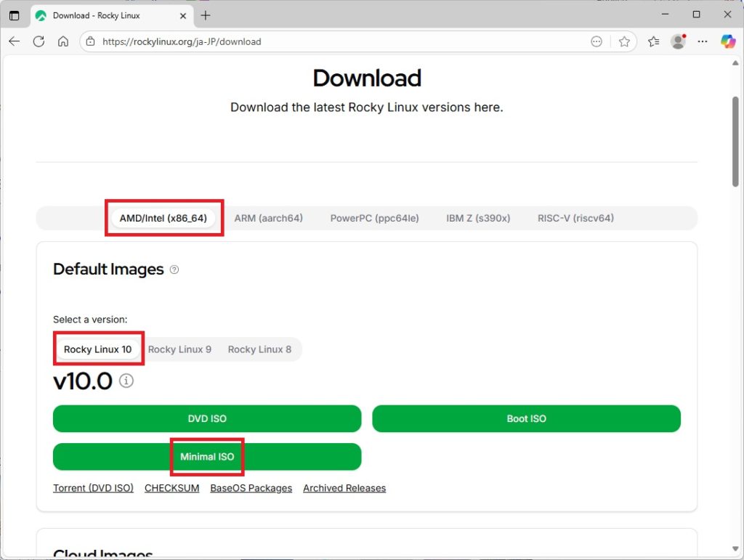Select Rocky Linux 9 version
The image size is (744, 560).
(179, 349)
